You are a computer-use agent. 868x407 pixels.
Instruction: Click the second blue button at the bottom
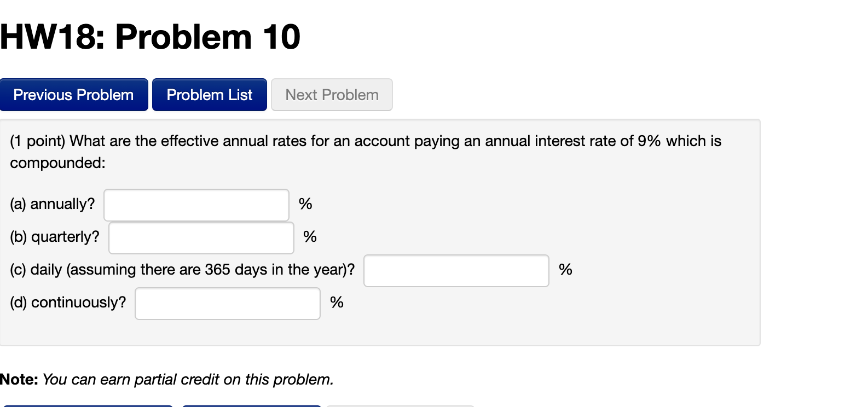point(252,406)
